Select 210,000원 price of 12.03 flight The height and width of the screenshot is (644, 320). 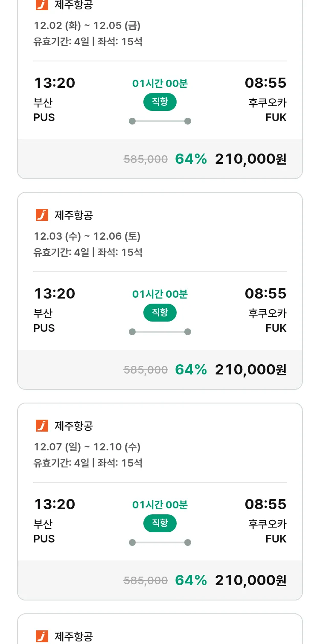pos(250,369)
